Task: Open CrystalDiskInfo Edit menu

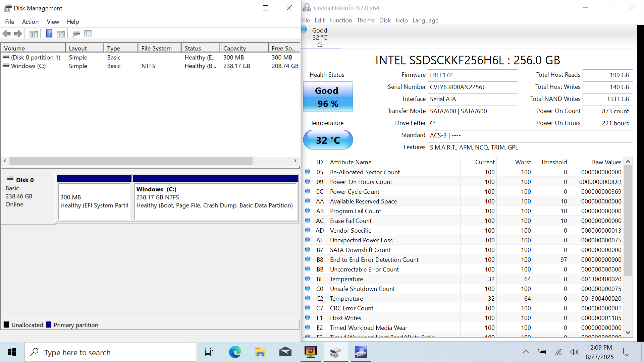Action: click(x=319, y=20)
